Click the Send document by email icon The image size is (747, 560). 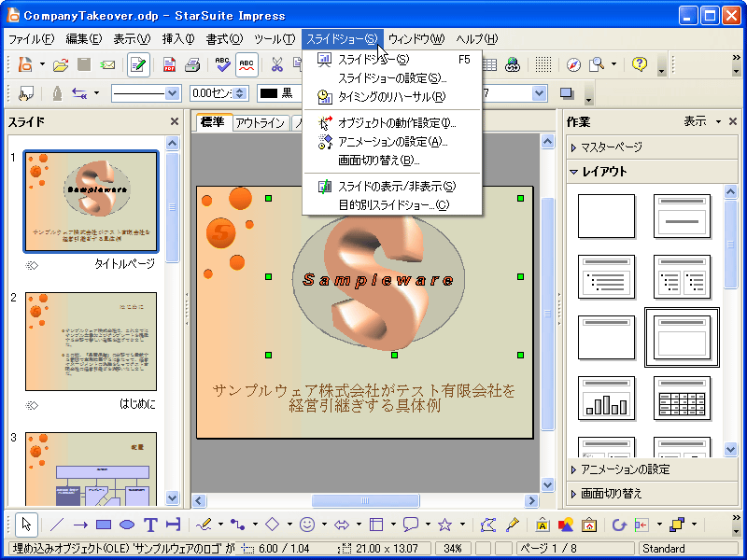point(107,64)
